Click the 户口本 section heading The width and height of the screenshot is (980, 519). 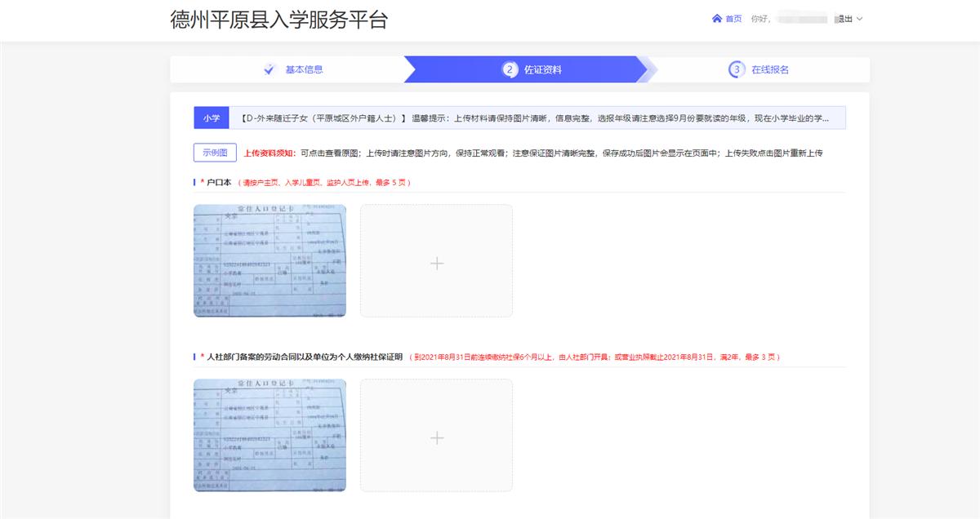click(219, 182)
